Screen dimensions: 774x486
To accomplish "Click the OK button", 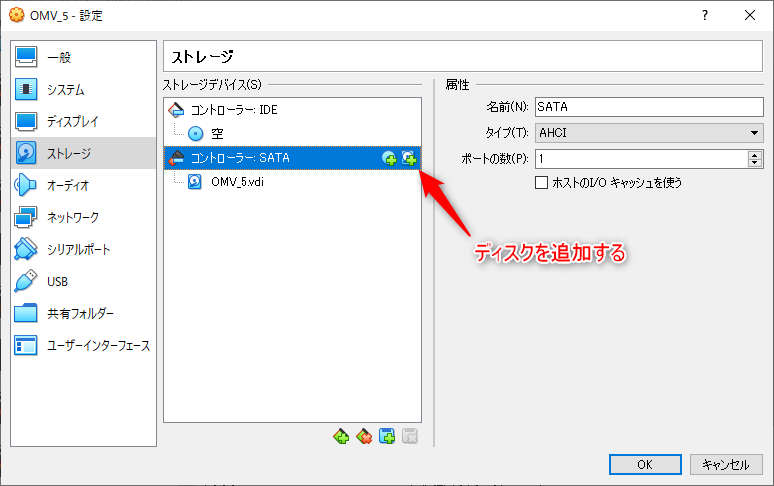I will (x=645, y=464).
